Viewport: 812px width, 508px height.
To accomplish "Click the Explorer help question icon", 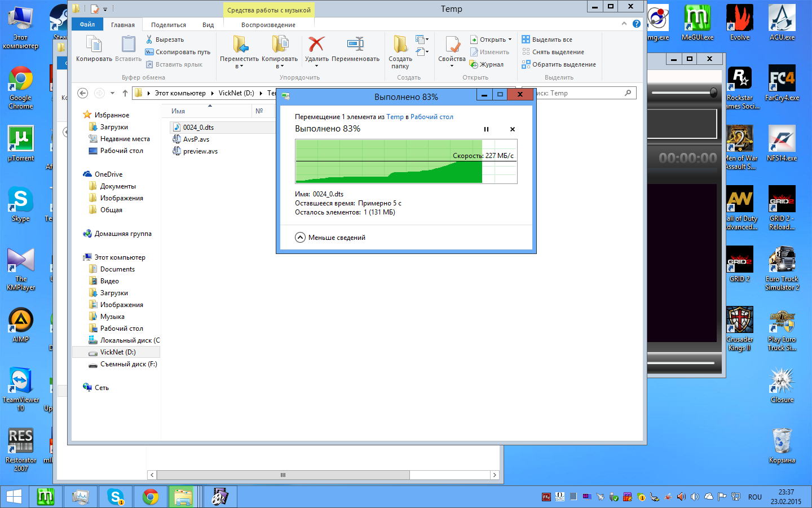I will (x=637, y=24).
